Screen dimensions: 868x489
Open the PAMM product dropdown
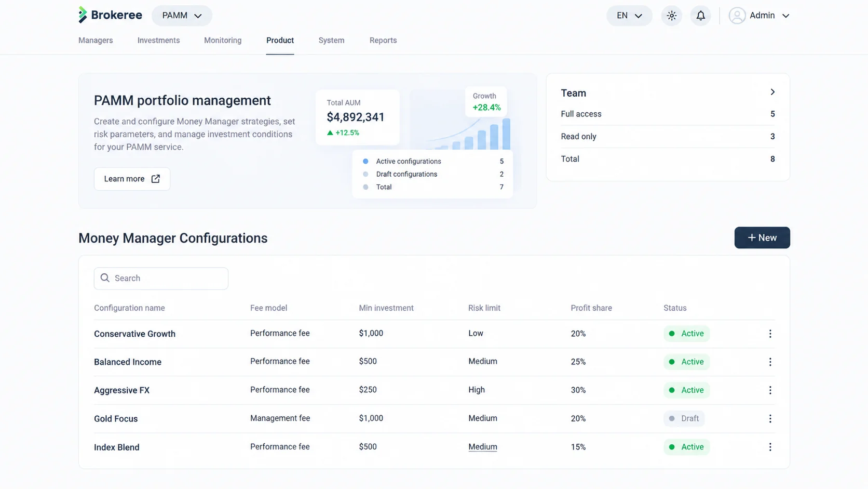pyautogui.click(x=182, y=16)
